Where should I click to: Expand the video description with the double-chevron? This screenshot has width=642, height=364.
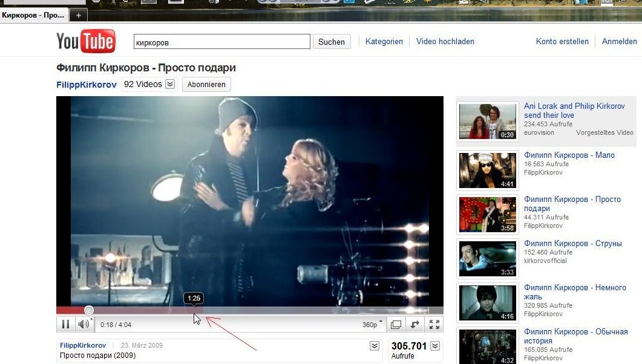(374, 346)
